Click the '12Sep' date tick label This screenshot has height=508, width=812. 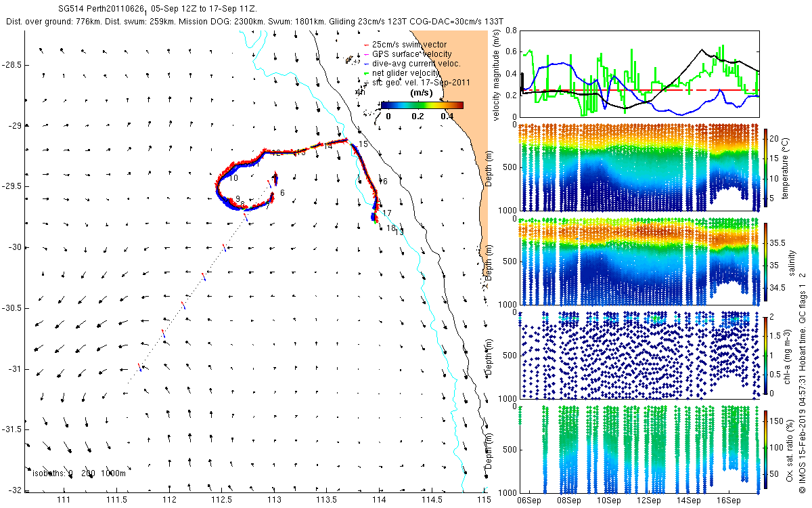(649, 501)
